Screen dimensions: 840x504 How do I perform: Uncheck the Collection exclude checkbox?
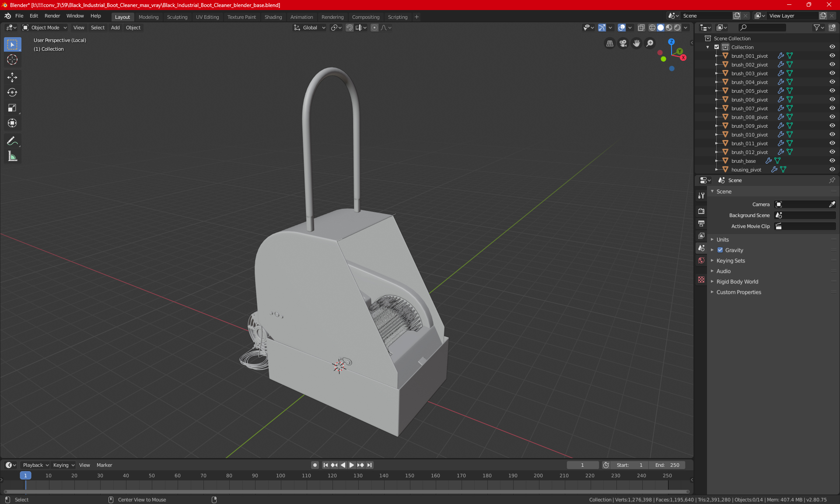coord(717,47)
